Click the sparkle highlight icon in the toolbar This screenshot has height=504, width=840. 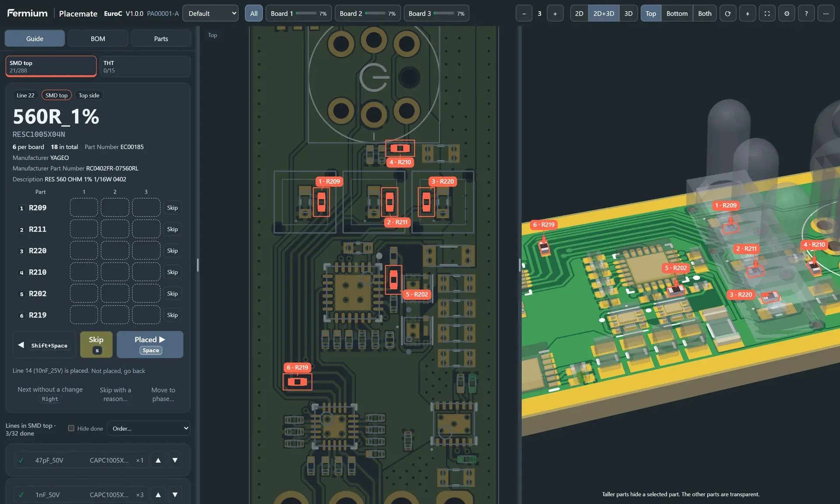click(x=747, y=14)
